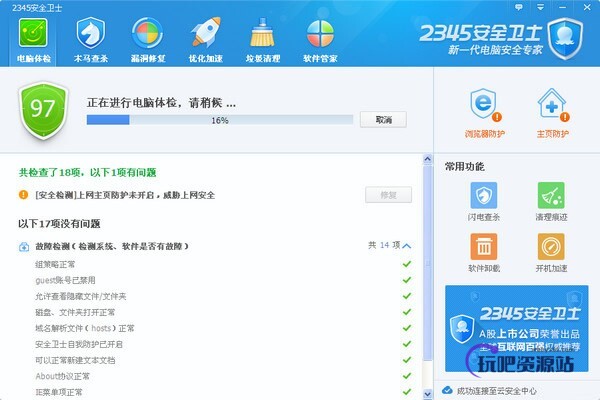Click the 浏览器防护 shield icon
600x400 pixels.
[484, 105]
